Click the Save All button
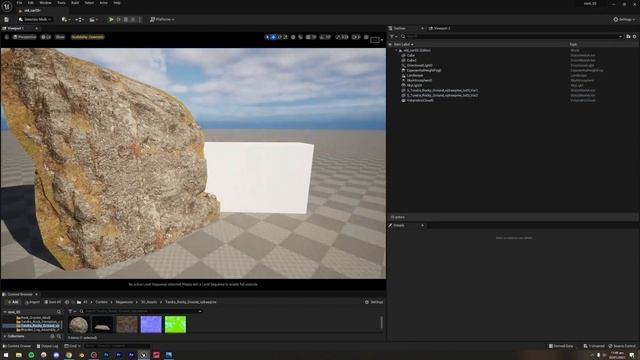640x360 pixels. pos(53,302)
